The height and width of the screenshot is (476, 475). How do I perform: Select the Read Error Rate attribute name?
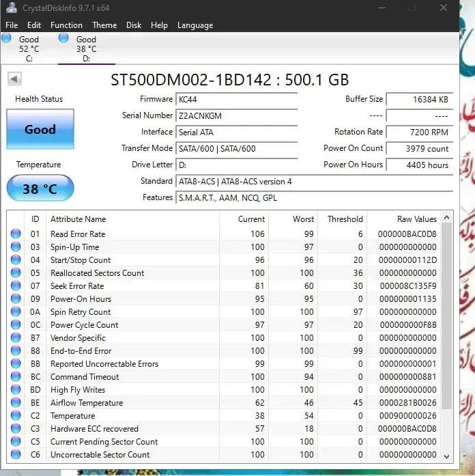coord(78,234)
